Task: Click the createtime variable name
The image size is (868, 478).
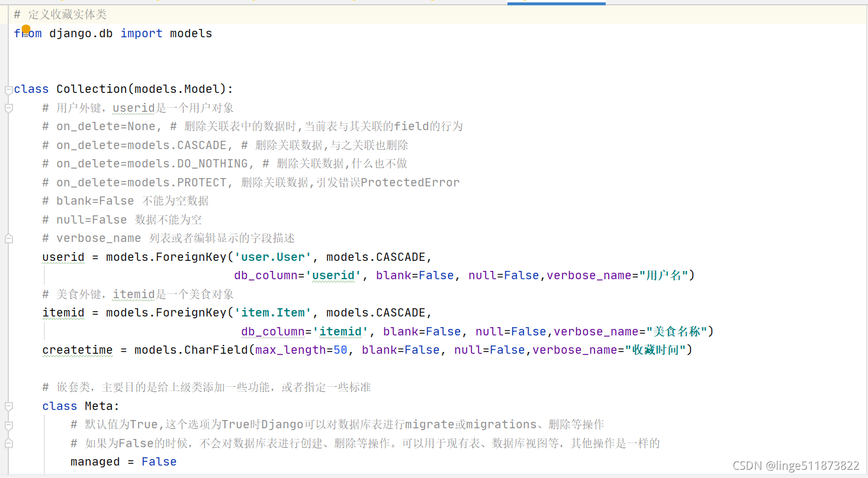Action: [x=78, y=350]
